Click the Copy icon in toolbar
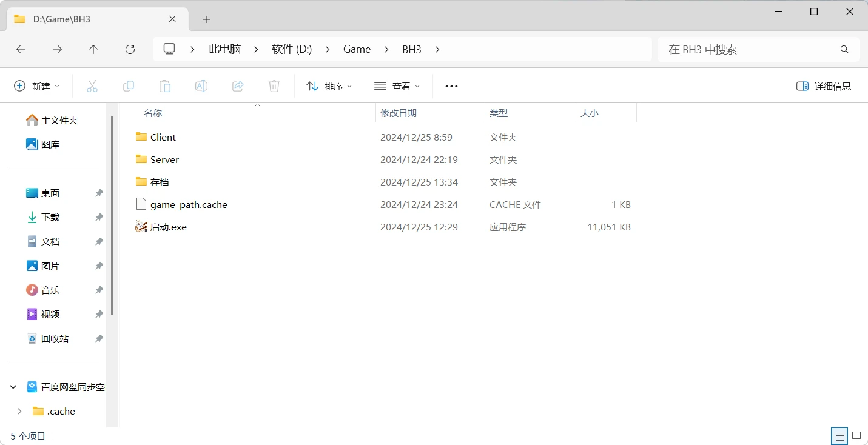This screenshot has width=868, height=445. (x=129, y=86)
